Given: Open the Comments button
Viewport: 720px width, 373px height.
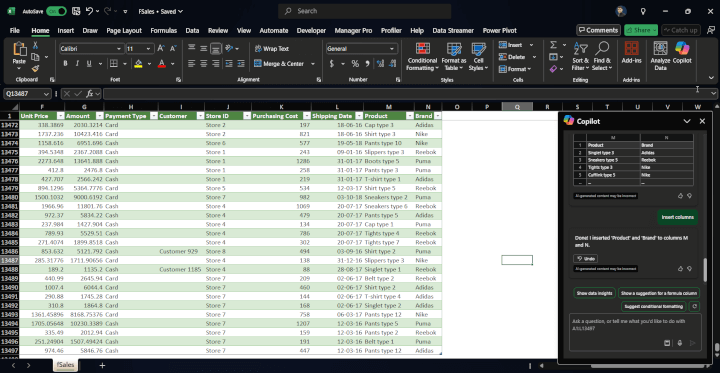Looking at the screenshot, I should click(x=598, y=30).
